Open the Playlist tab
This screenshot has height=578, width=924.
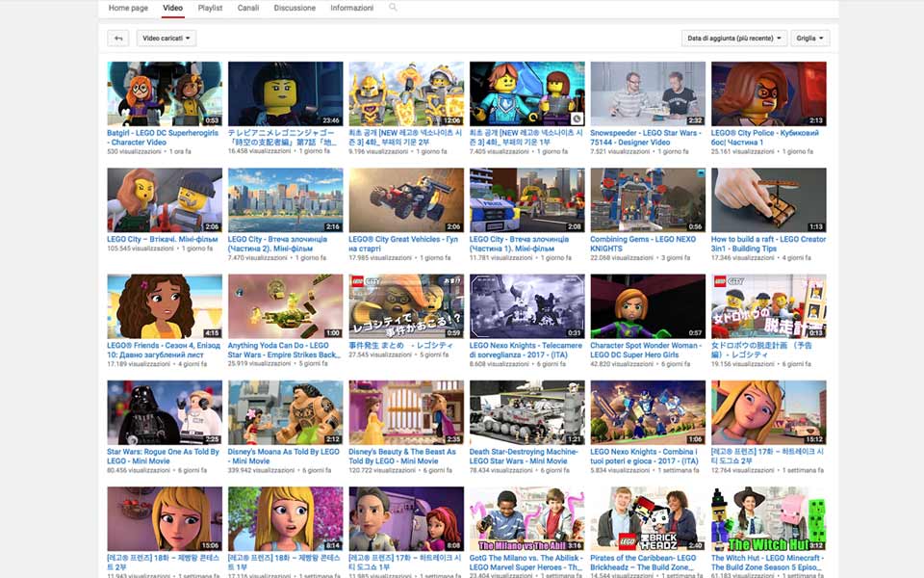(210, 8)
